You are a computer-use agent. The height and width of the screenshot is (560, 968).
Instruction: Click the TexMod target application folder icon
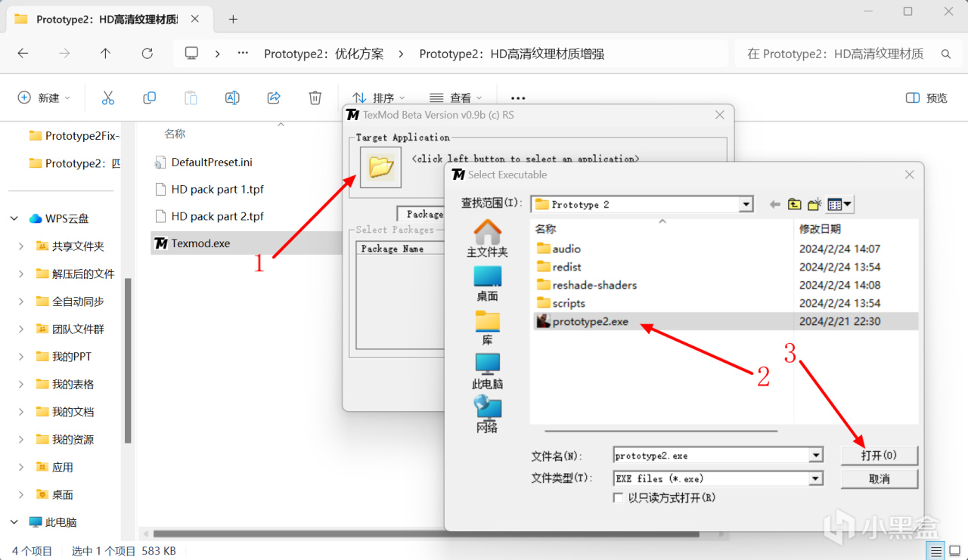380,167
